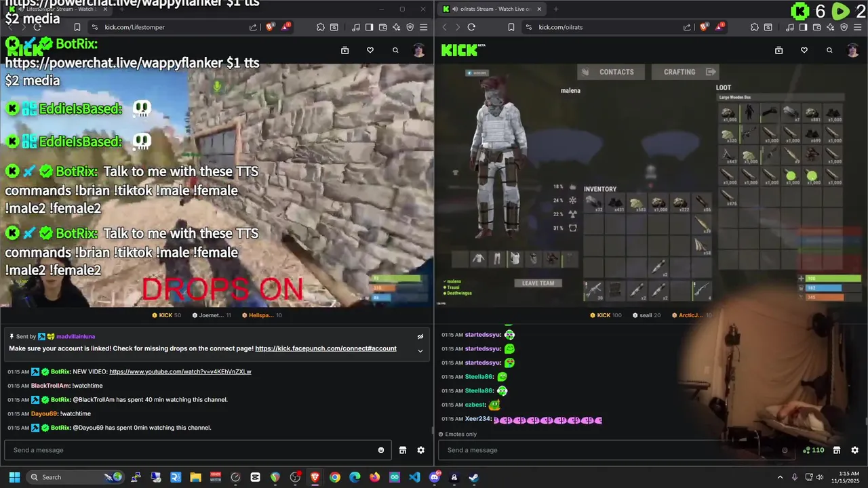
Task: Open chat settings gear in oilrats chat
Action: pos(854,450)
